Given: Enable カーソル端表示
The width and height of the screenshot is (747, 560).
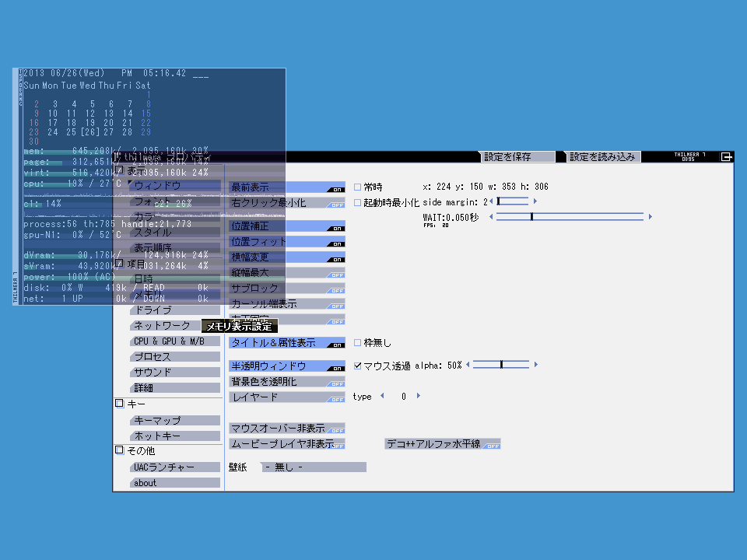Looking at the screenshot, I should tap(287, 304).
